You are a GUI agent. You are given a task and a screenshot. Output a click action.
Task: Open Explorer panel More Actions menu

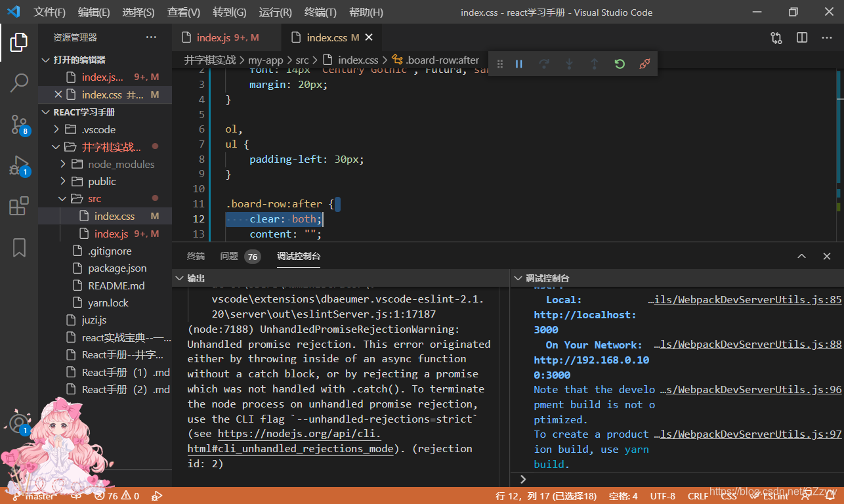pyautogui.click(x=151, y=37)
